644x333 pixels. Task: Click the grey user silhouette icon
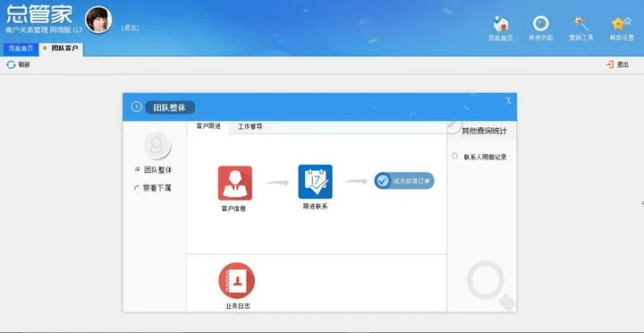tap(157, 145)
